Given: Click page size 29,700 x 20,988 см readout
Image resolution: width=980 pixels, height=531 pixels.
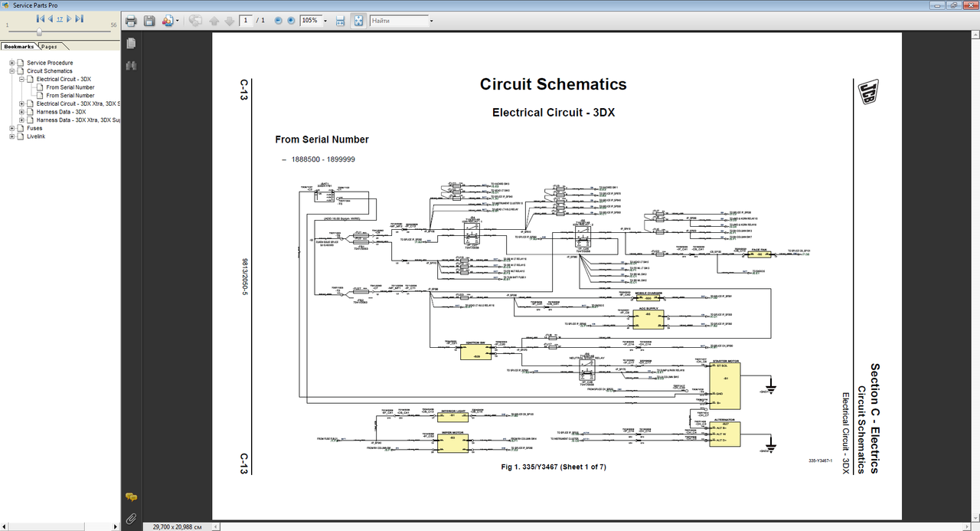Looking at the screenshot, I should point(177,527).
